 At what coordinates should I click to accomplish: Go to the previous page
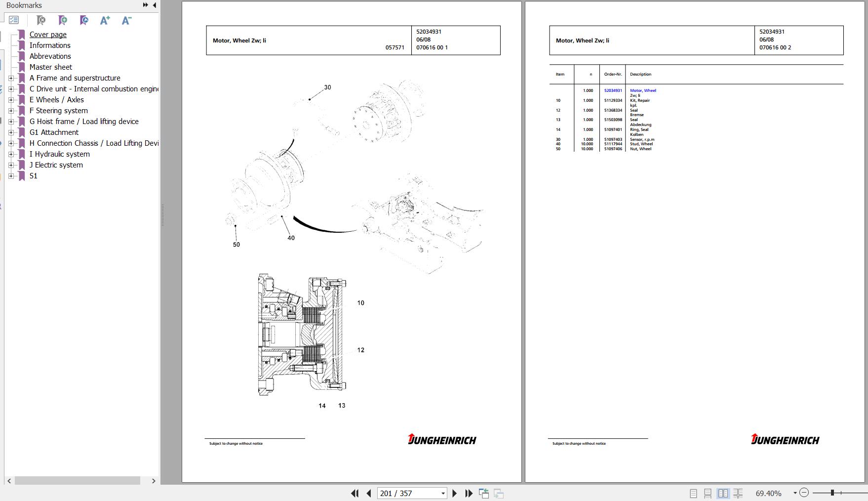pos(368,493)
